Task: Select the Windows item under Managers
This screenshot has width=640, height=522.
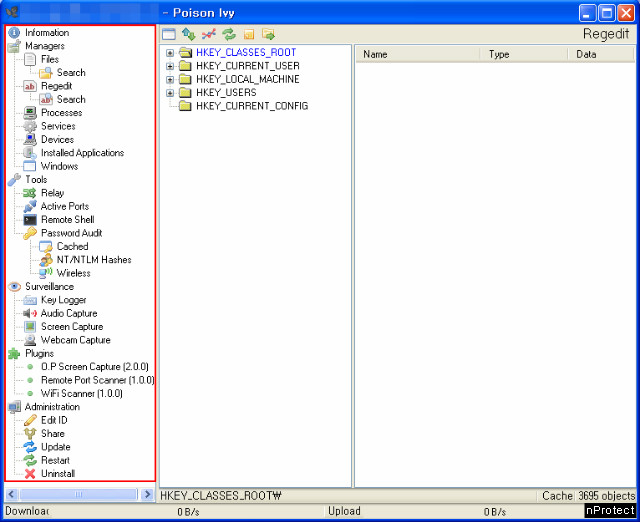Action: 59,166
